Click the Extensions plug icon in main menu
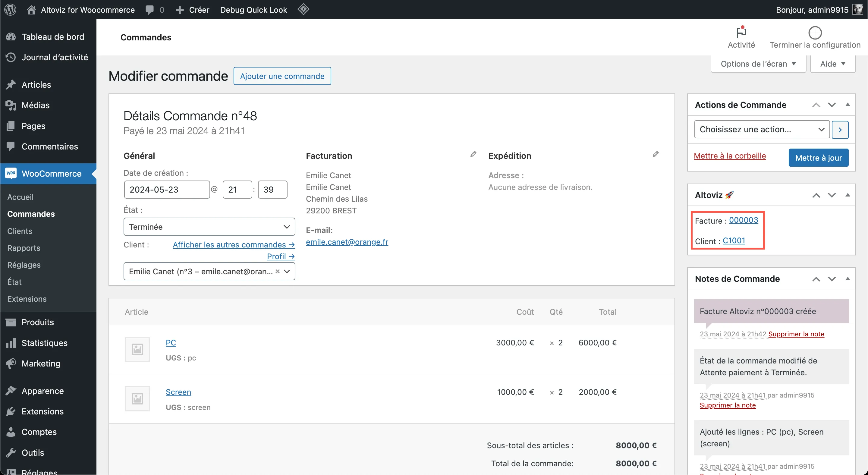Image resolution: width=868 pixels, height=475 pixels. pyautogui.click(x=11, y=411)
